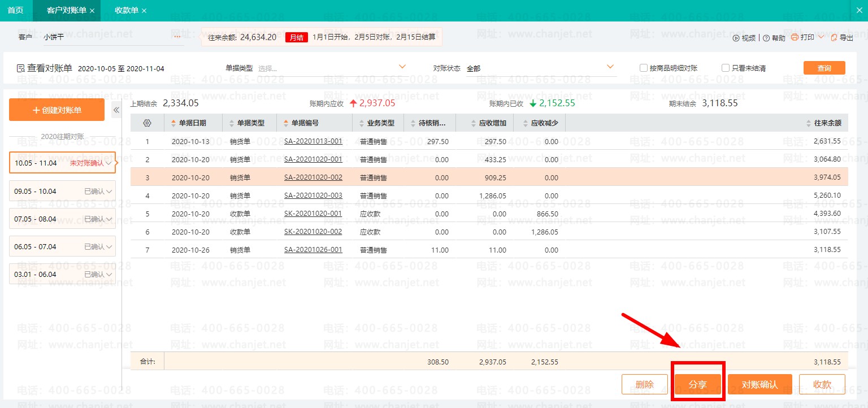The width and height of the screenshot is (868, 408).
Task: Open document link SA-20201013-001
Action: tap(313, 141)
